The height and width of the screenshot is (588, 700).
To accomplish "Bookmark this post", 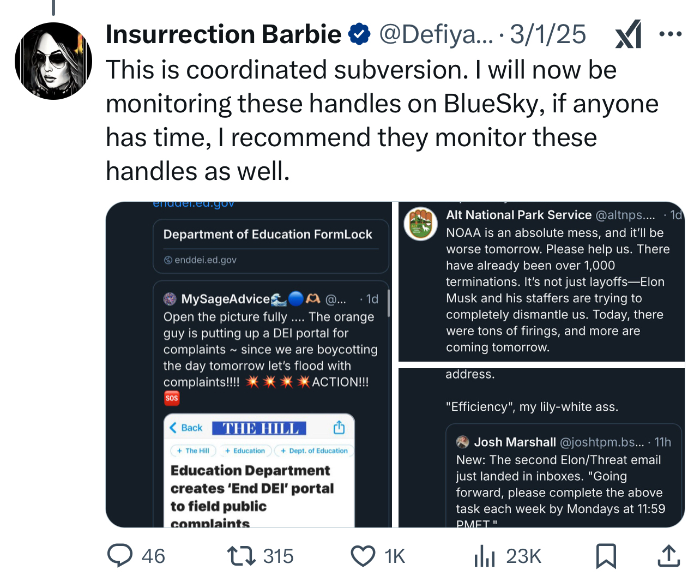I will tap(606, 556).
